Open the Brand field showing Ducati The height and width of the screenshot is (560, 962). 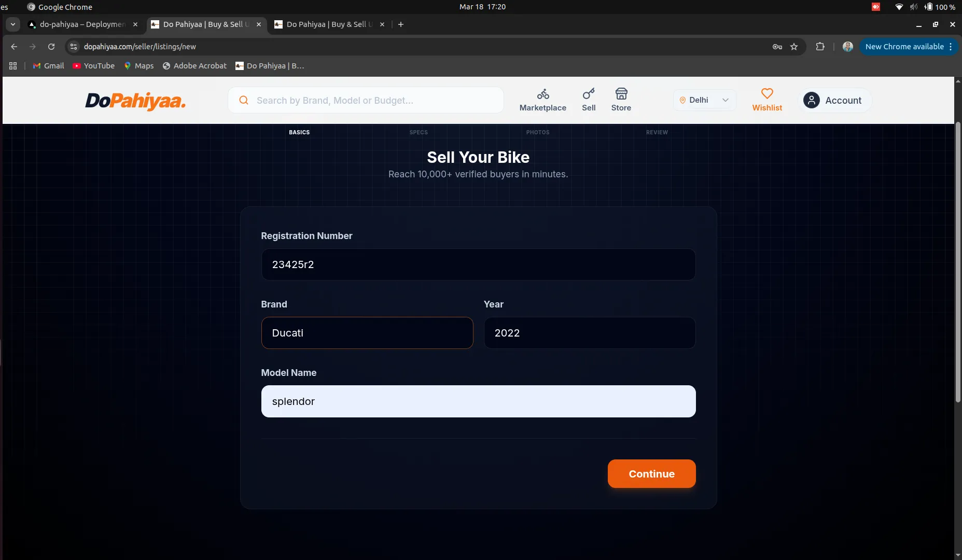367,333
